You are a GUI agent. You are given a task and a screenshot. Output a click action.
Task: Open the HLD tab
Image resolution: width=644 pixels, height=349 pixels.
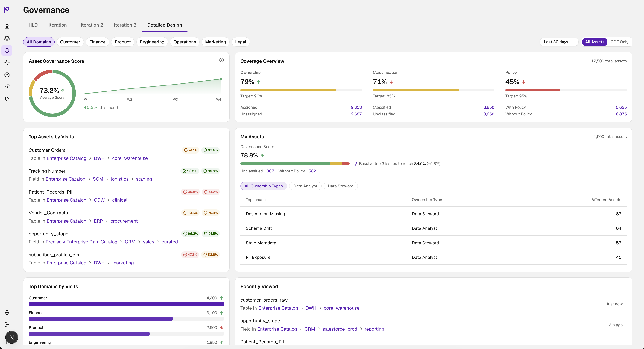pyautogui.click(x=33, y=25)
